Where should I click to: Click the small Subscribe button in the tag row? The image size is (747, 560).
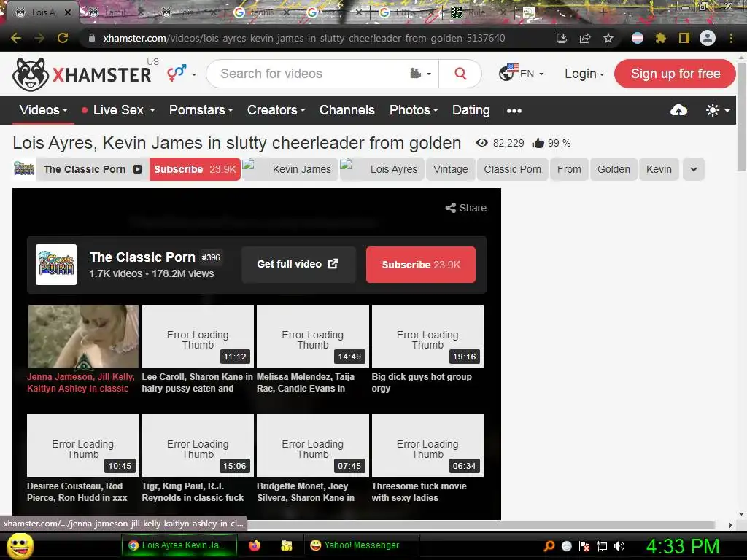click(x=195, y=169)
